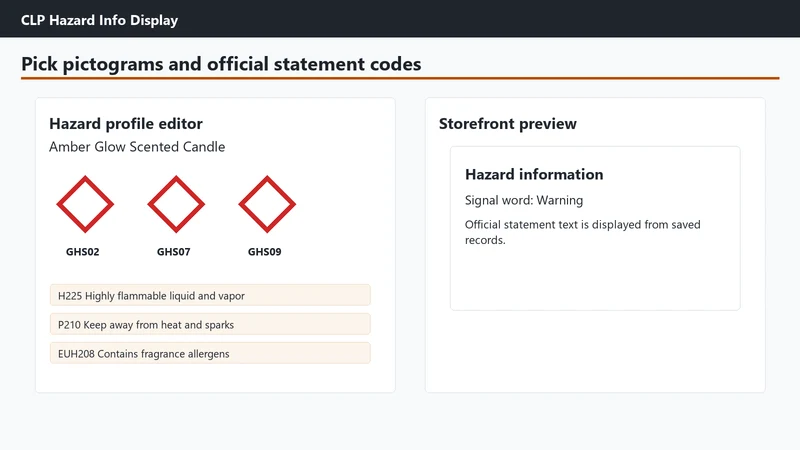
Task: Click the official statement text paragraph
Action: click(x=583, y=232)
